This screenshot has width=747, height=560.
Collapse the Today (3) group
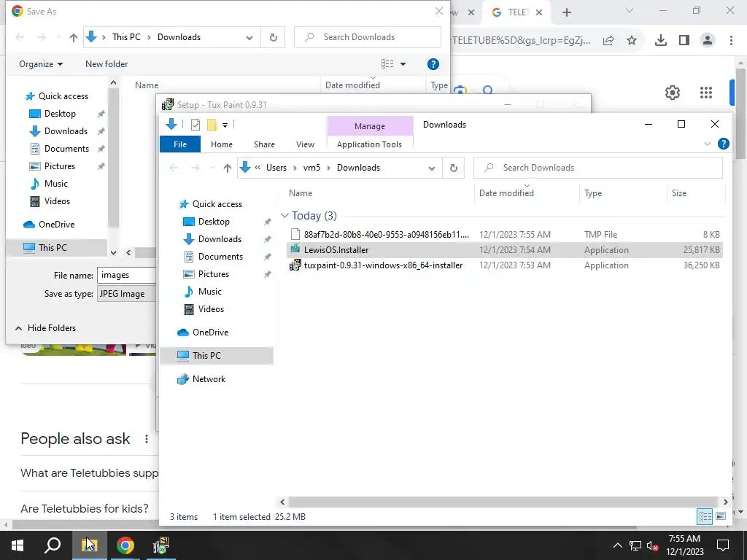click(x=285, y=216)
